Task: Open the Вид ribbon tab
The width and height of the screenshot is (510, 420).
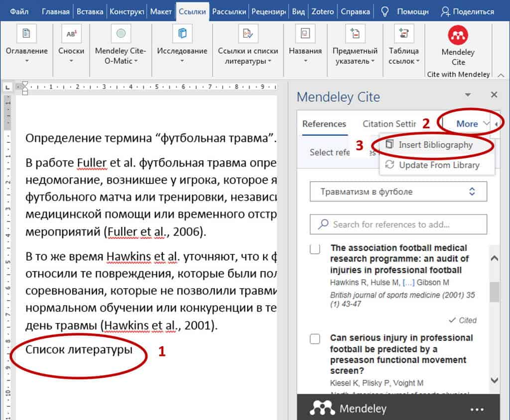Action: [x=299, y=12]
